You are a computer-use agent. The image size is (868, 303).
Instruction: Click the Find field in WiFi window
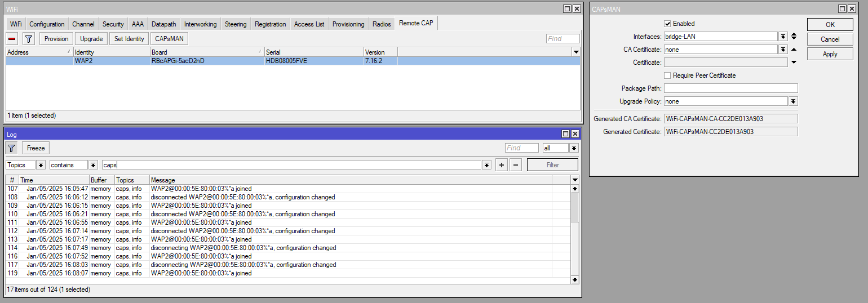(563, 39)
